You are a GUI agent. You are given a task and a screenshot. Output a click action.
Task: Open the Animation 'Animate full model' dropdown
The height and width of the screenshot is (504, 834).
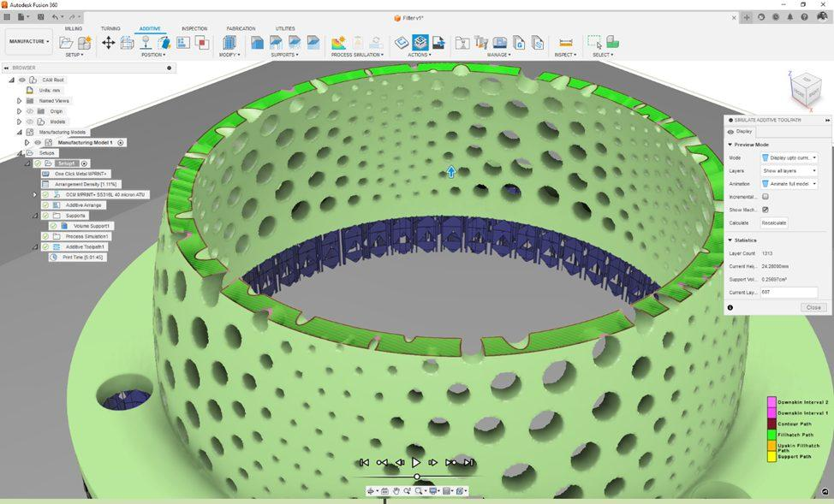pos(789,184)
